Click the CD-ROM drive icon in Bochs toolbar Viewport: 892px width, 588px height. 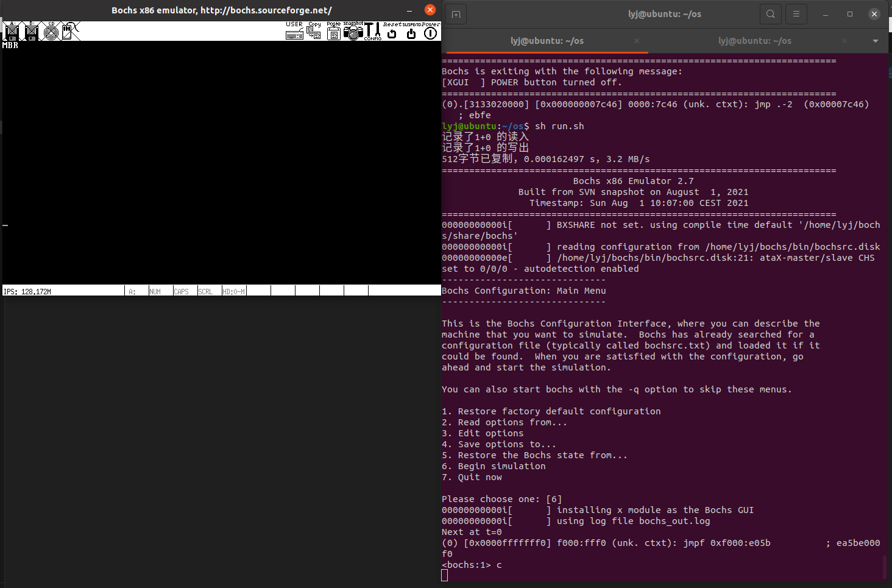(51, 30)
